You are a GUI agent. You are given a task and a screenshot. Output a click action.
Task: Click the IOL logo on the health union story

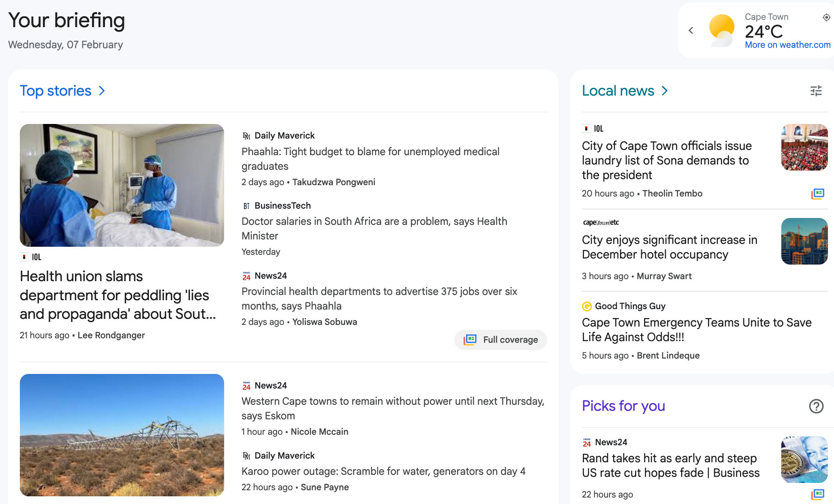(25, 257)
